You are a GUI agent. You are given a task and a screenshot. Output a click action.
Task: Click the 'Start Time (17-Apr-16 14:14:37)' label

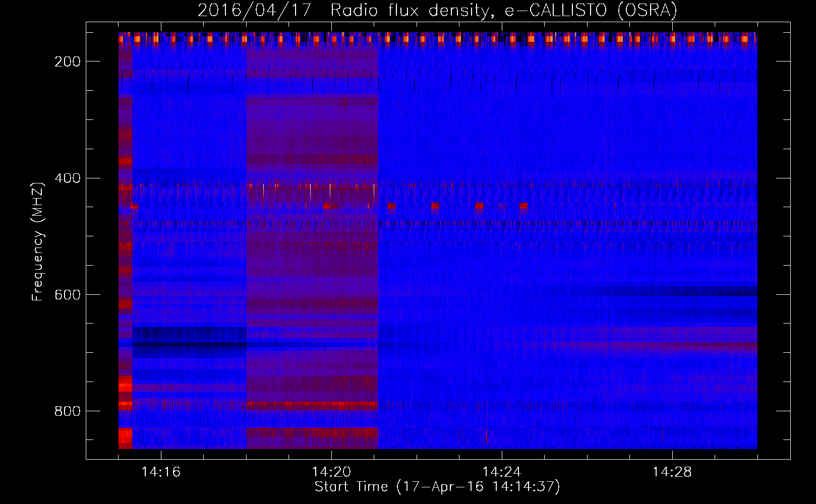click(437, 487)
